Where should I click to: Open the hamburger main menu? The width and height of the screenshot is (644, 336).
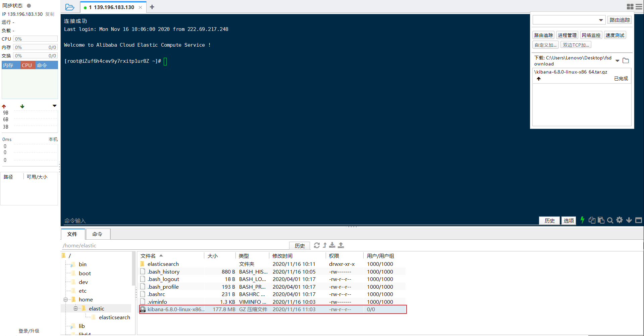pyautogui.click(x=639, y=7)
